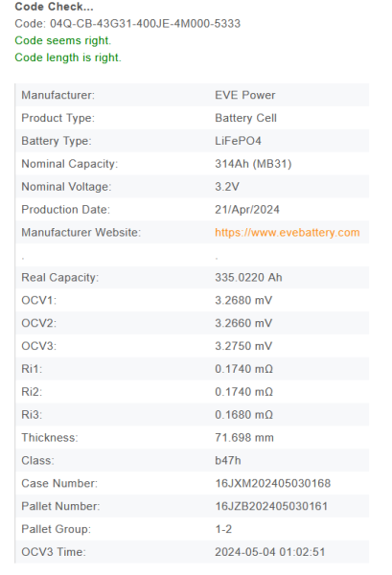392x575 pixels.
Task: Click the Thickness value 71.698 mm
Action: pos(244,438)
